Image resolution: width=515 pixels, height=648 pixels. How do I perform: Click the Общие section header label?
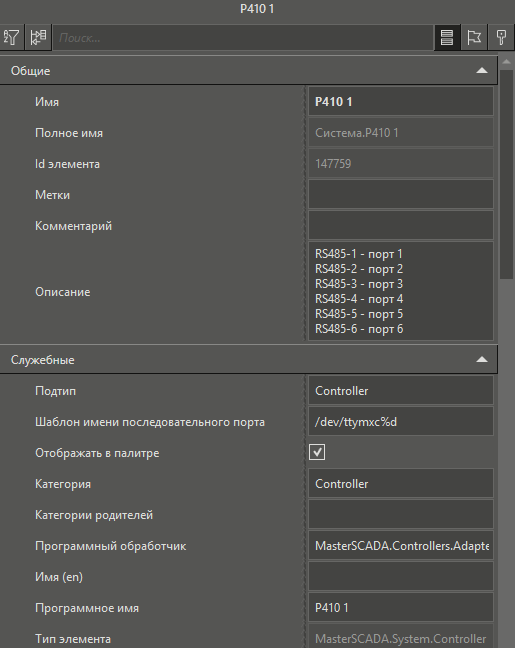(x=31, y=71)
